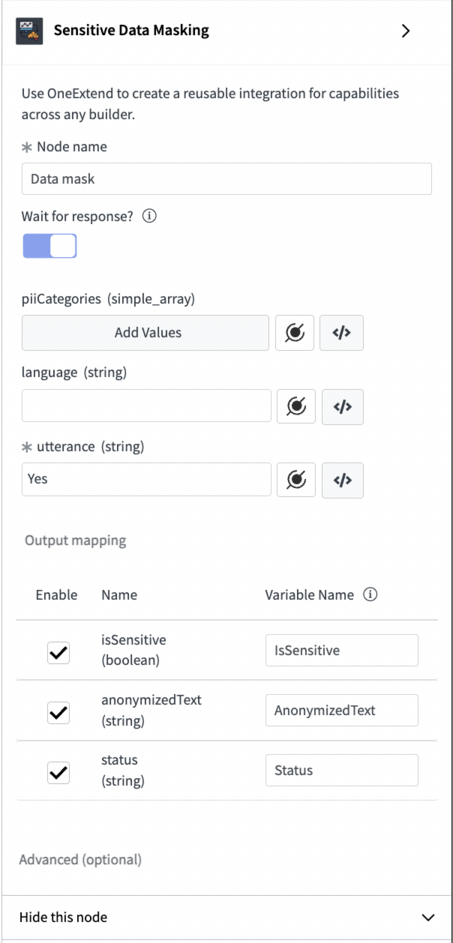Focus the language string input
The height and width of the screenshot is (943, 453).
147,407
